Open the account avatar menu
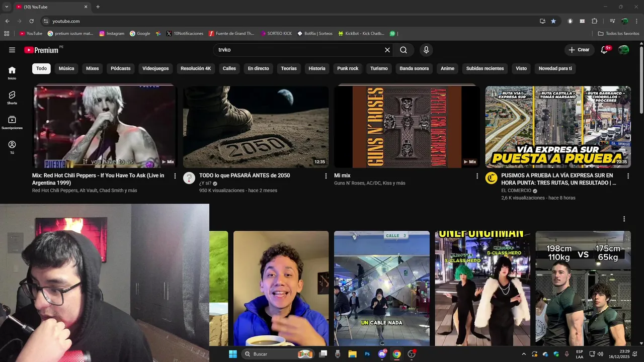This screenshot has height=362, width=644. (623, 50)
